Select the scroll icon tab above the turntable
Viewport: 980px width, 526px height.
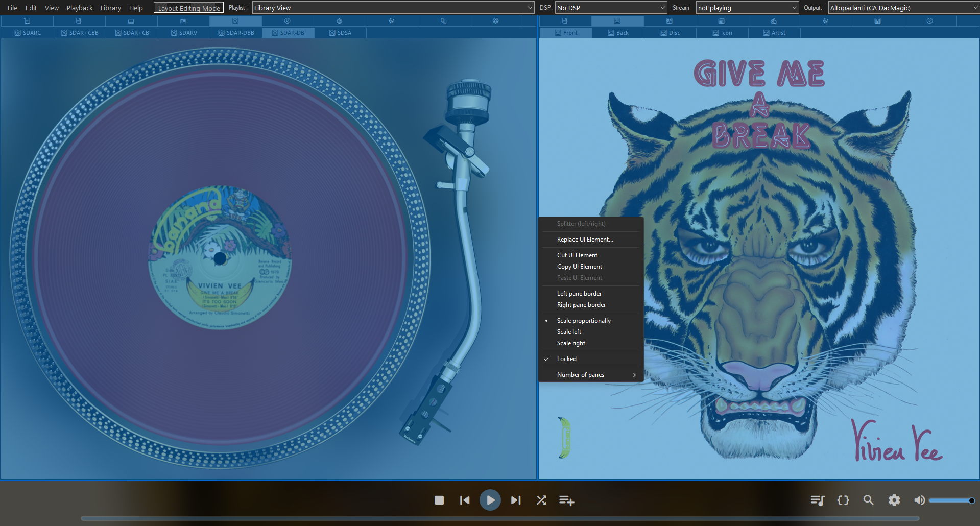(x=27, y=21)
